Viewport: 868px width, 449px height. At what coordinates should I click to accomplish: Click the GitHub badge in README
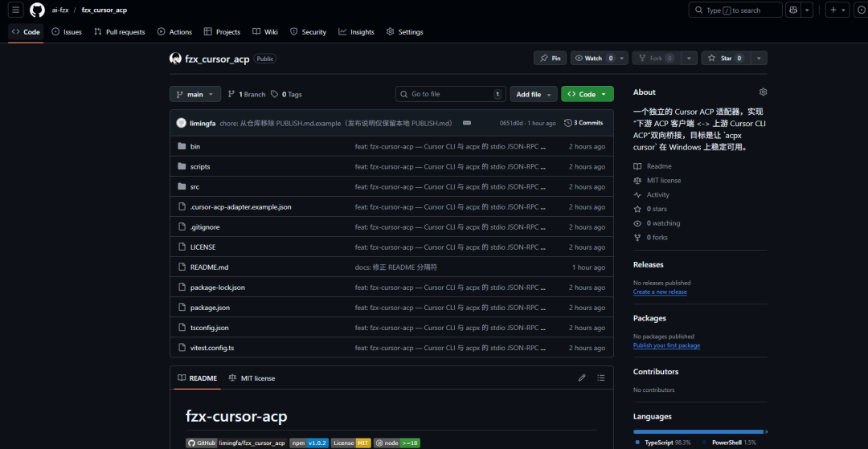click(x=236, y=443)
